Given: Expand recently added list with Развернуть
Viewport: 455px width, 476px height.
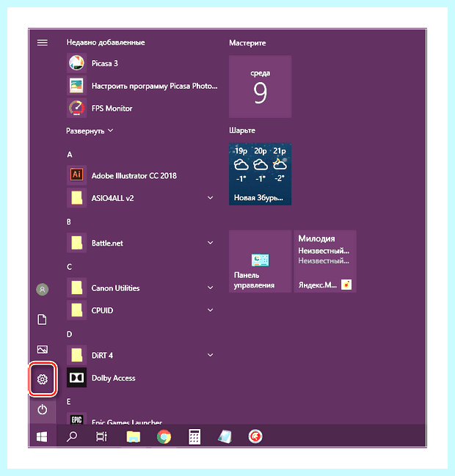Looking at the screenshot, I should pos(90,131).
